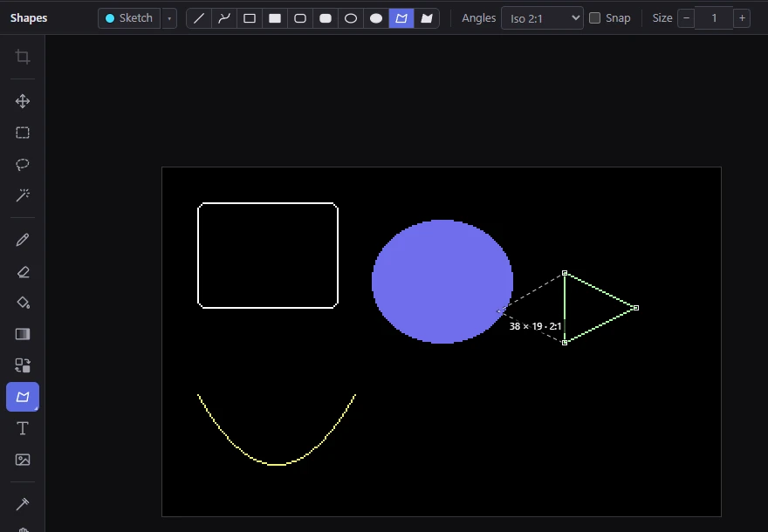Select the Paint Bucket fill tool
Viewport: 768px width, 532px height.
(x=23, y=303)
